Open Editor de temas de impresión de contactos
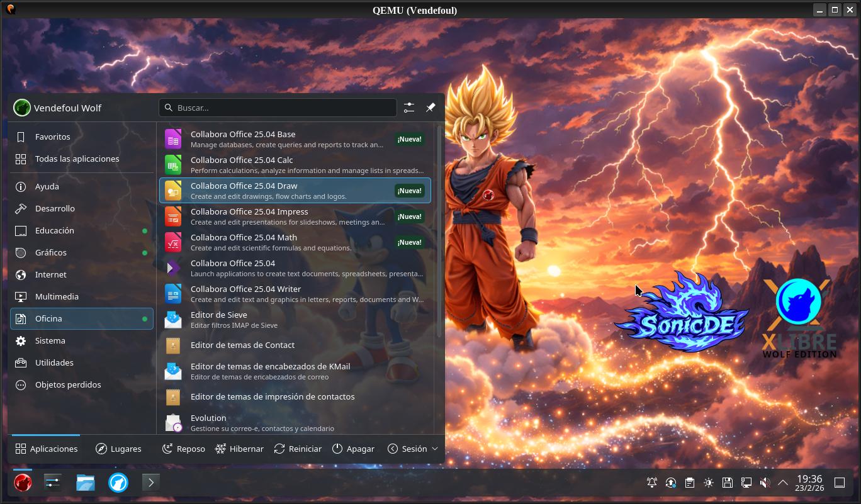Image resolution: width=861 pixels, height=504 pixels. (x=295, y=397)
